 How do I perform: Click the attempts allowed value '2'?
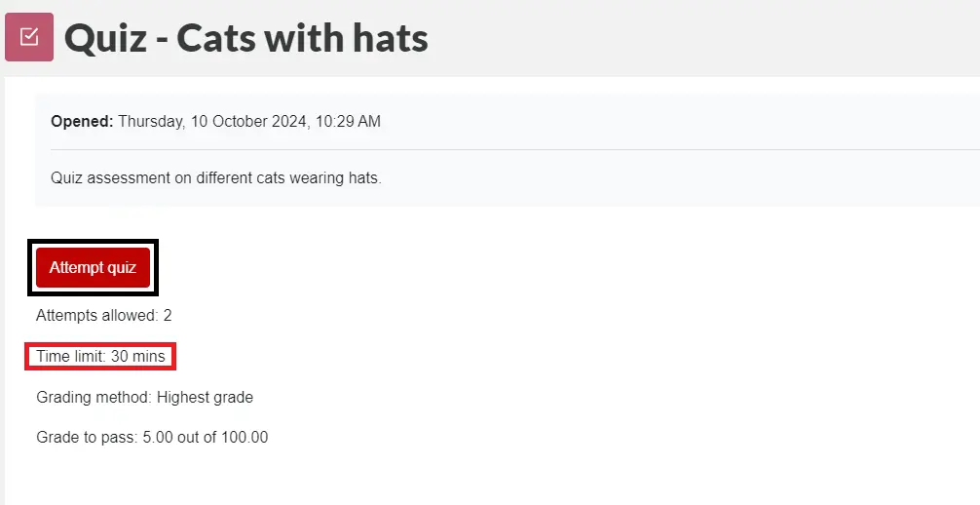click(168, 316)
